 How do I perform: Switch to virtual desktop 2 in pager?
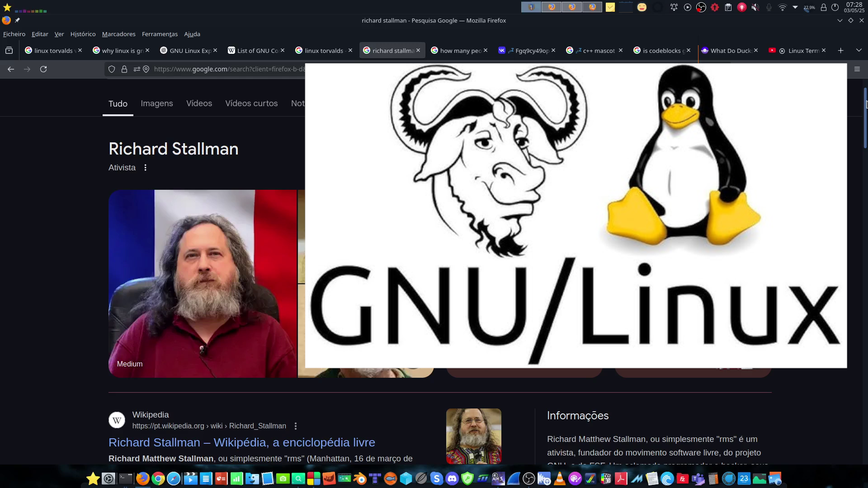552,7
